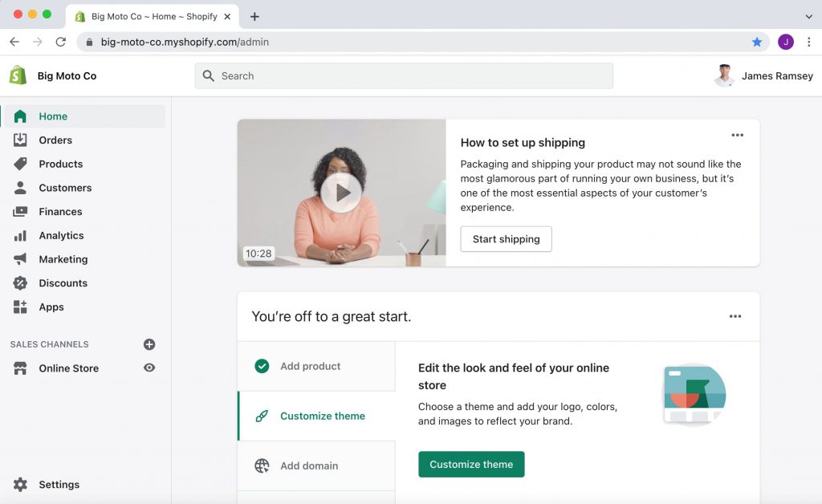
Task: Play the shipping setup video
Action: (x=341, y=193)
